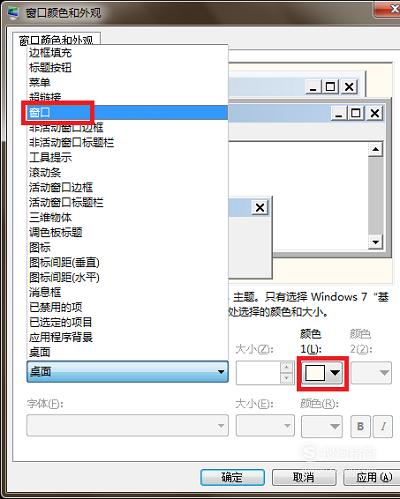Open the 颜色 2 color dropdown
400x499 pixels.
371,373
